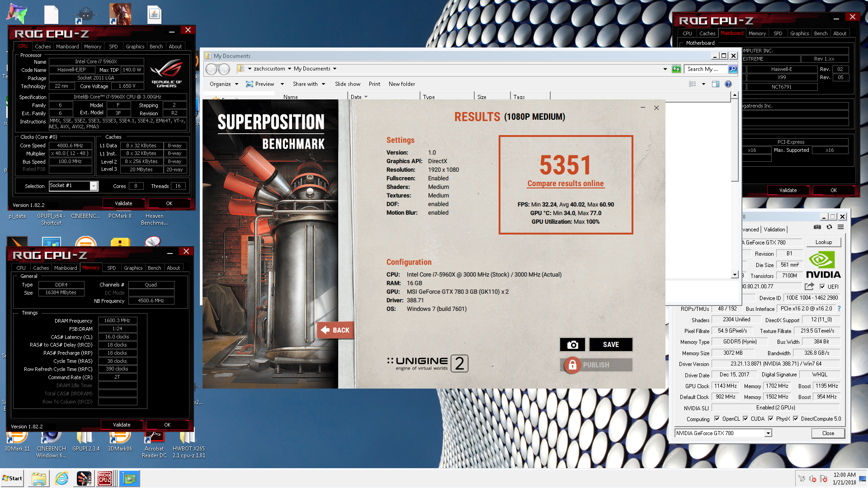Click New folder in Explorer toolbar
The width and height of the screenshot is (868, 488).
pyautogui.click(x=401, y=84)
